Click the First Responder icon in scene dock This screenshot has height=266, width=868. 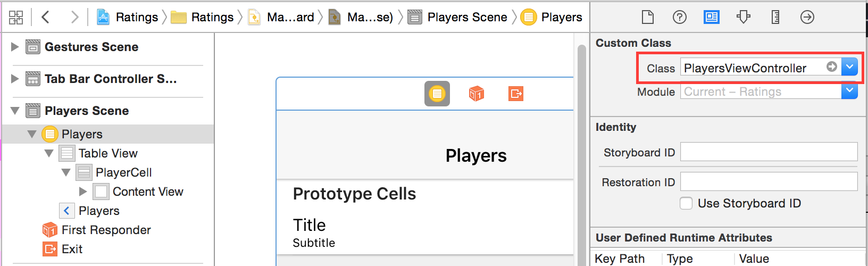tap(476, 94)
